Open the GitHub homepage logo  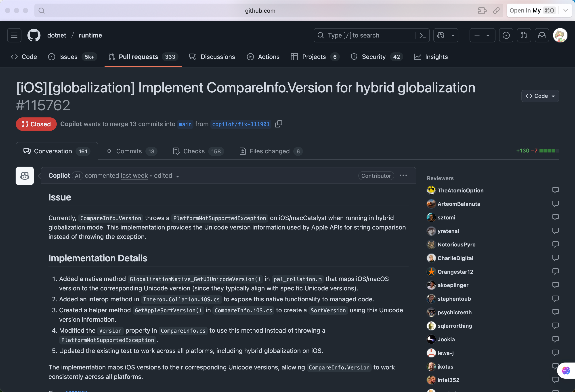(x=34, y=35)
